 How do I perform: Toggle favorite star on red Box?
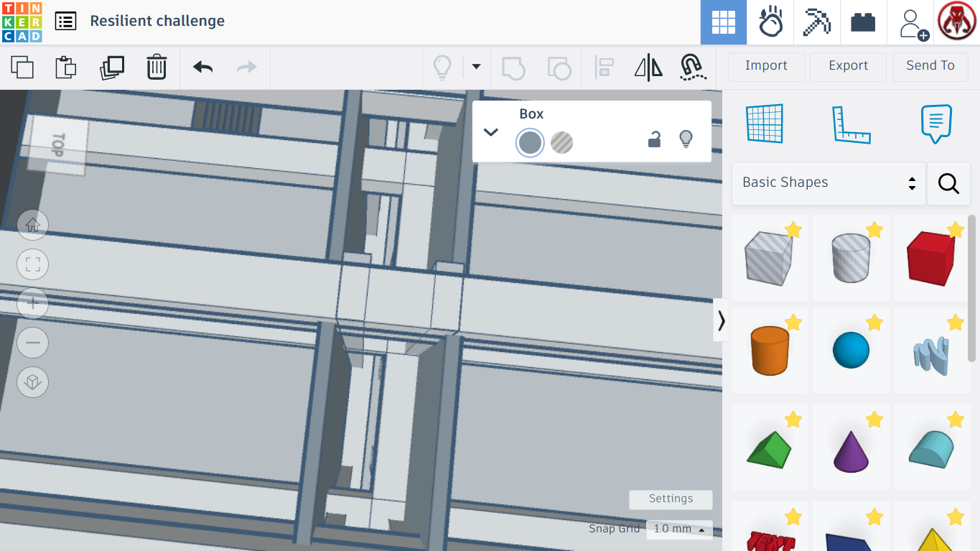coord(956,230)
